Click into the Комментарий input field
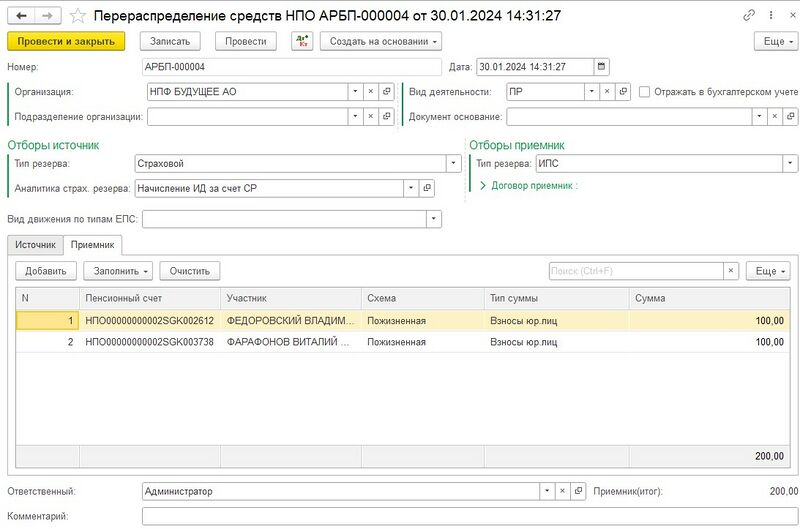Viewport: 800px width, 529px height. pyautogui.click(x=470, y=516)
